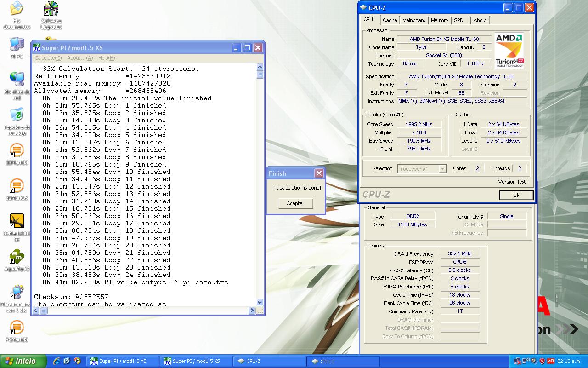Click the Instructions field listing MMX, SSE
588x368 pixels.
[x=462, y=101]
